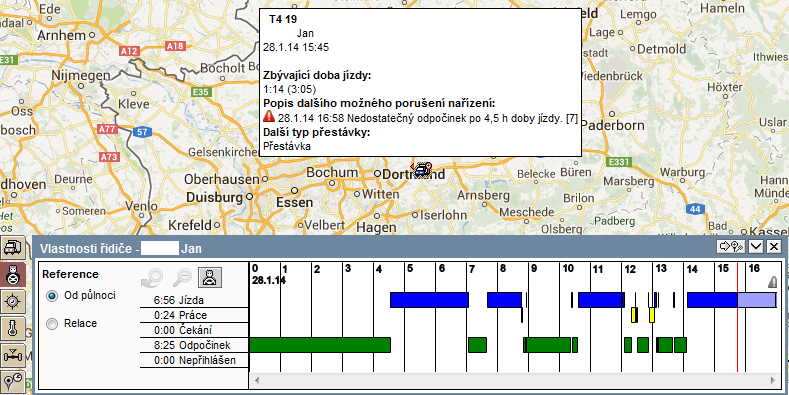Select the Relace radio button
789x395 pixels.
tap(51, 325)
